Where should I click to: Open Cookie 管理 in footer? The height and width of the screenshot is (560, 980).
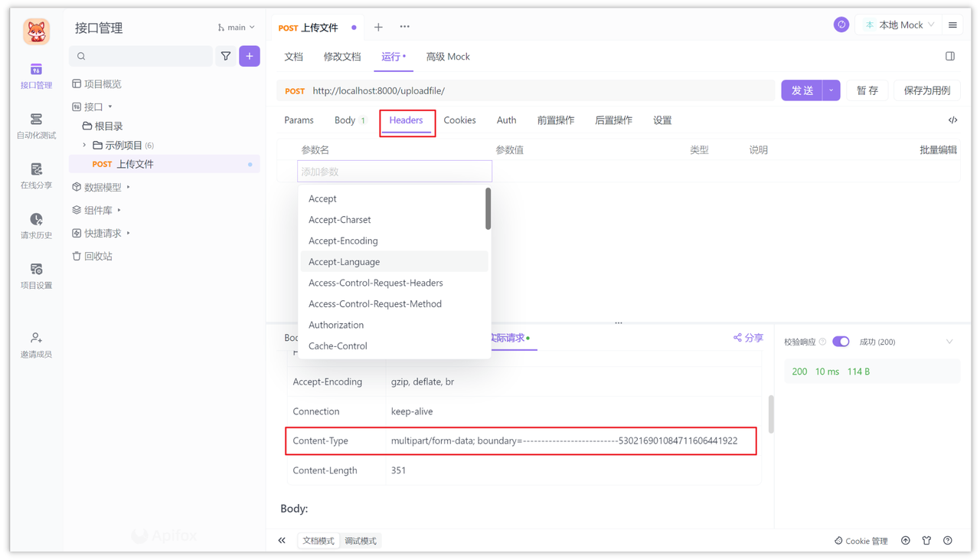pyautogui.click(x=861, y=541)
